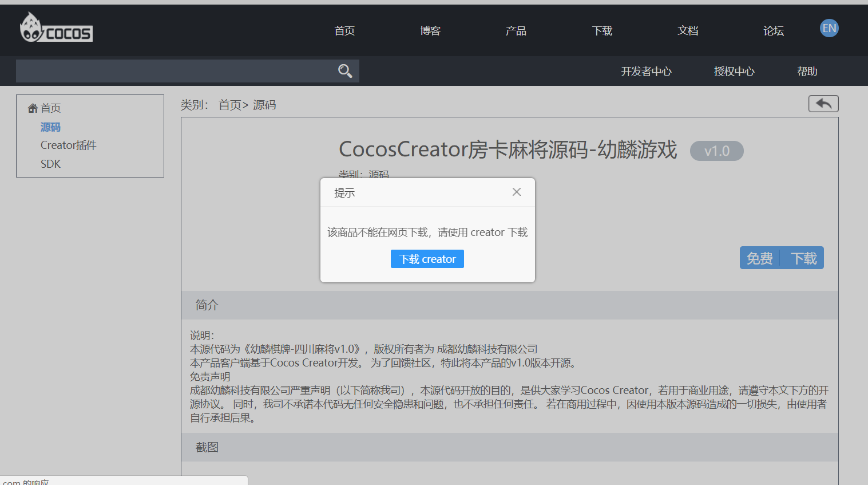Click the search magnifier icon

[x=345, y=71]
